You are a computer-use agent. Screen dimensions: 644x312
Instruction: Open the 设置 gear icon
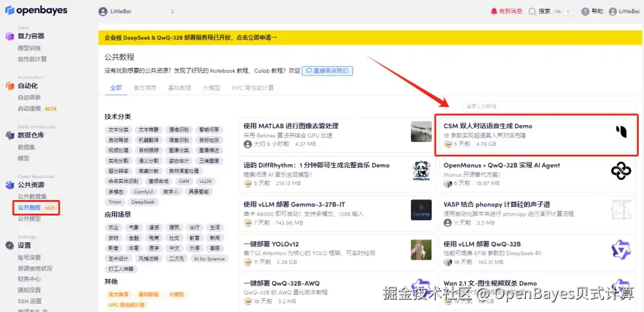coord(10,245)
